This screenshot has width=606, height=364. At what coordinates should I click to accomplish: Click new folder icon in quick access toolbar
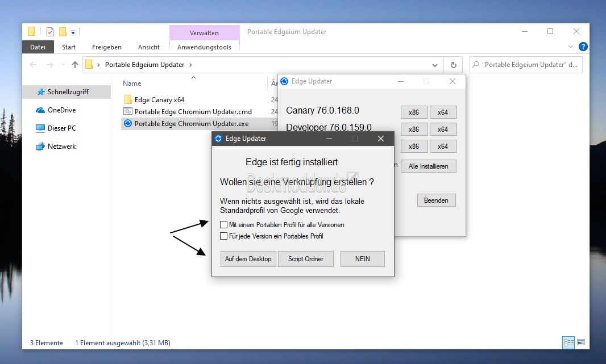pos(63,32)
